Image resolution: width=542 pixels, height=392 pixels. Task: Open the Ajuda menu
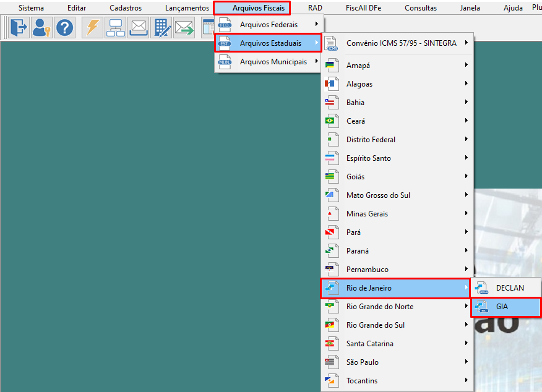click(x=513, y=8)
